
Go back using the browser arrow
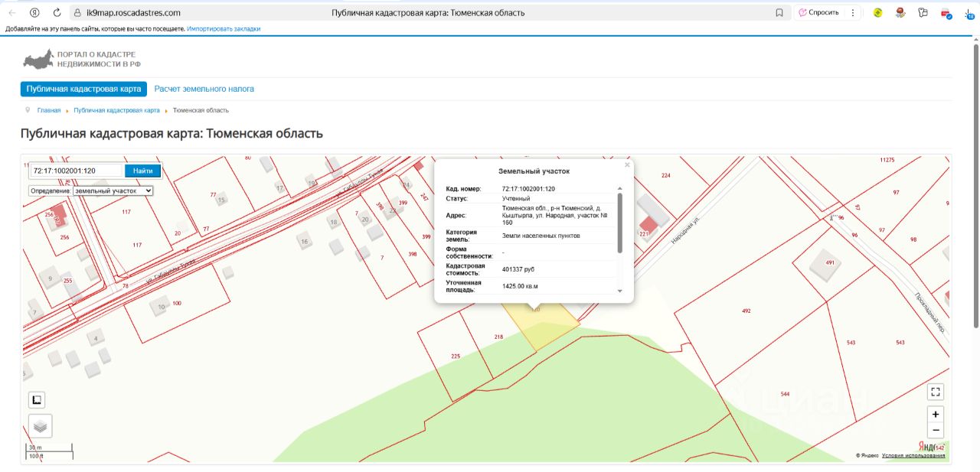point(12,13)
